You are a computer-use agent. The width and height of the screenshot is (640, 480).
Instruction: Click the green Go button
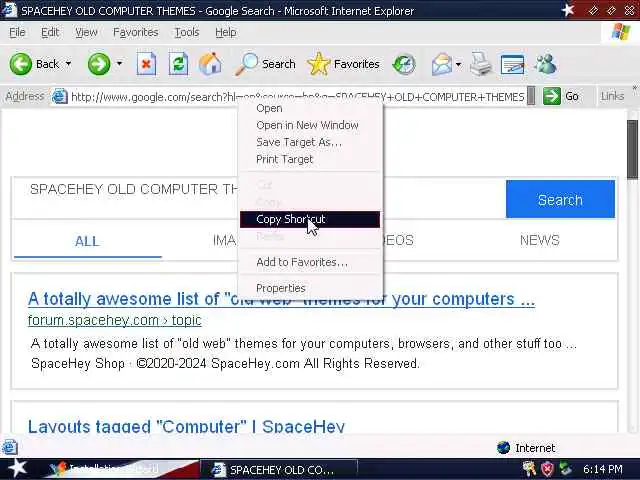pyautogui.click(x=561, y=96)
